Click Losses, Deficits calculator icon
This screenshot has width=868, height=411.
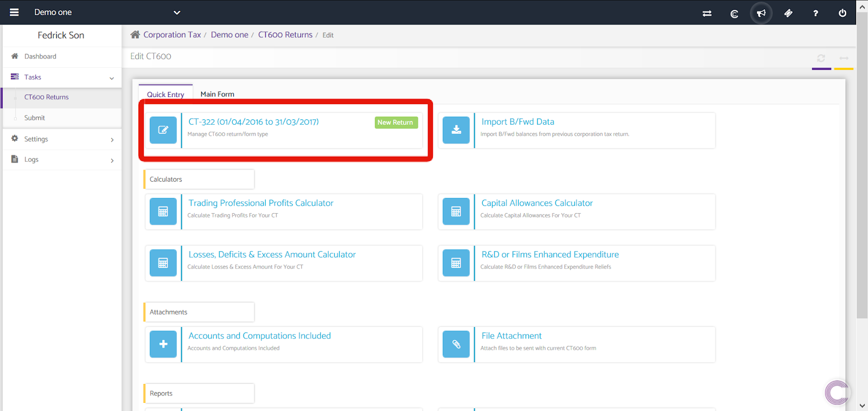click(163, 263)
